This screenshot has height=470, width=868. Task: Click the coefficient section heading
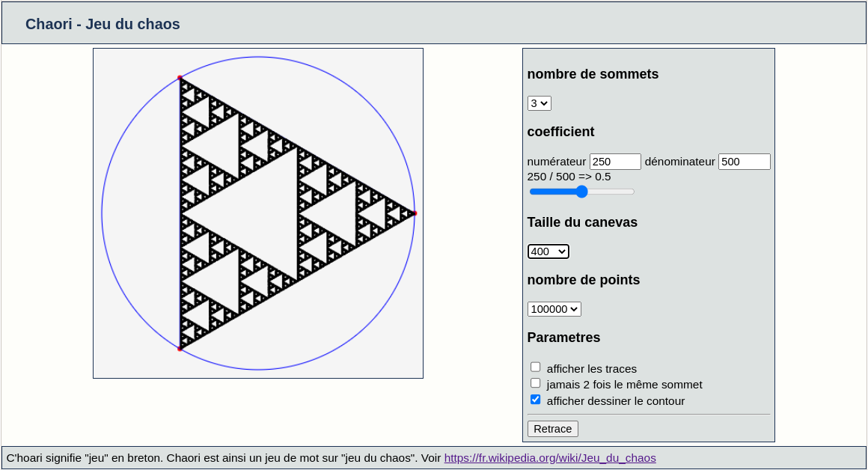point(560,132)
